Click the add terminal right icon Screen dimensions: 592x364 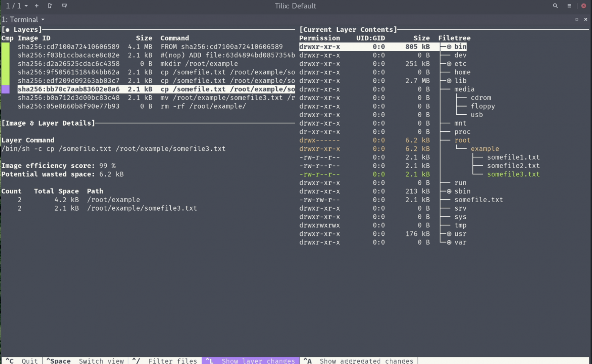pyautogui.click(x=50, y=6)
